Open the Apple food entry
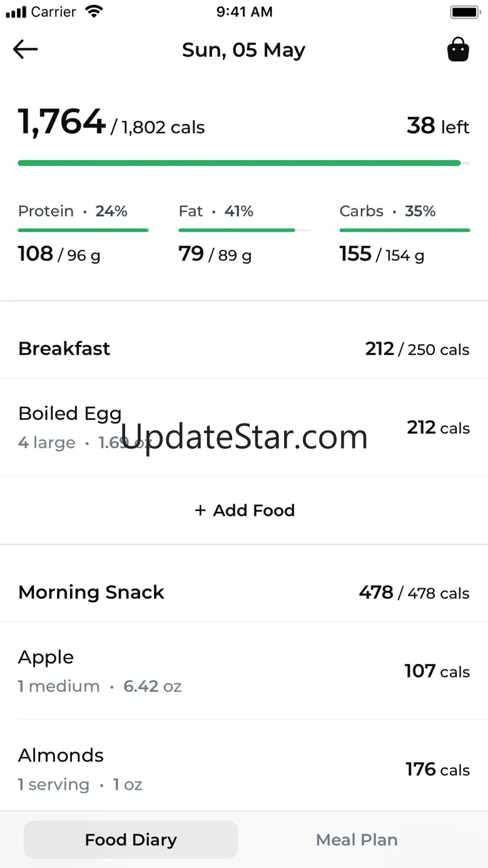This screenshot has height=868, width=488. 243,671
